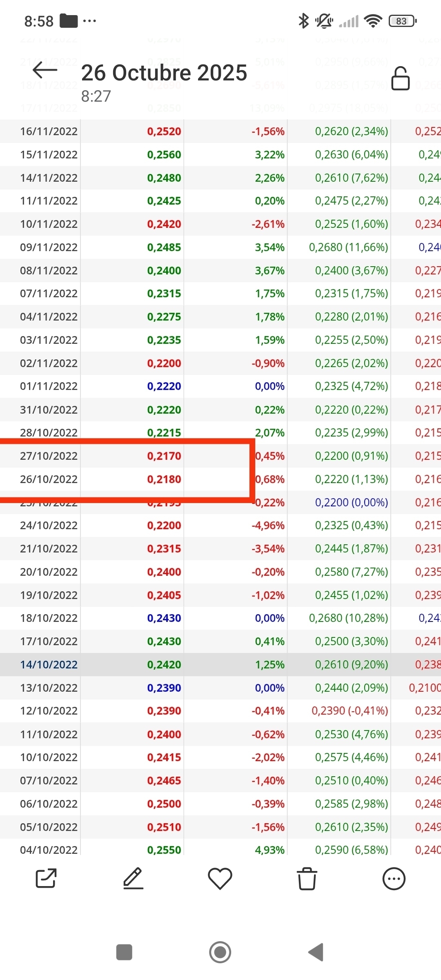Select date cell 26/10/2022

point(49,479)
